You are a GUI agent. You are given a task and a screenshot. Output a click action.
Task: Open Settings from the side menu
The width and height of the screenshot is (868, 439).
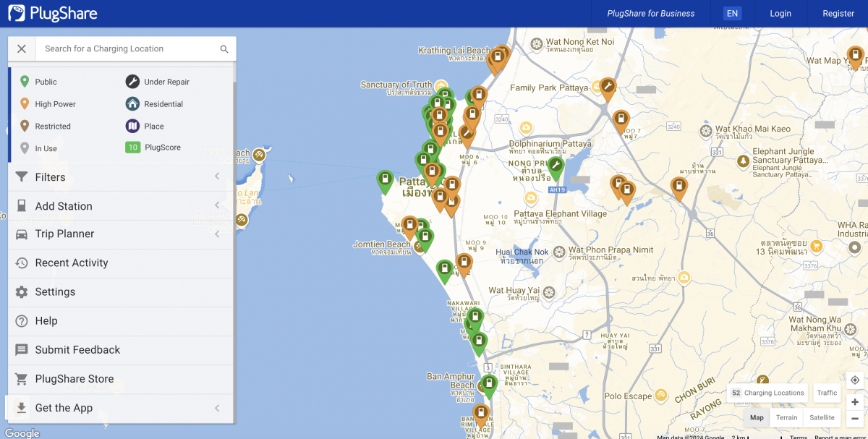point(121,292)
